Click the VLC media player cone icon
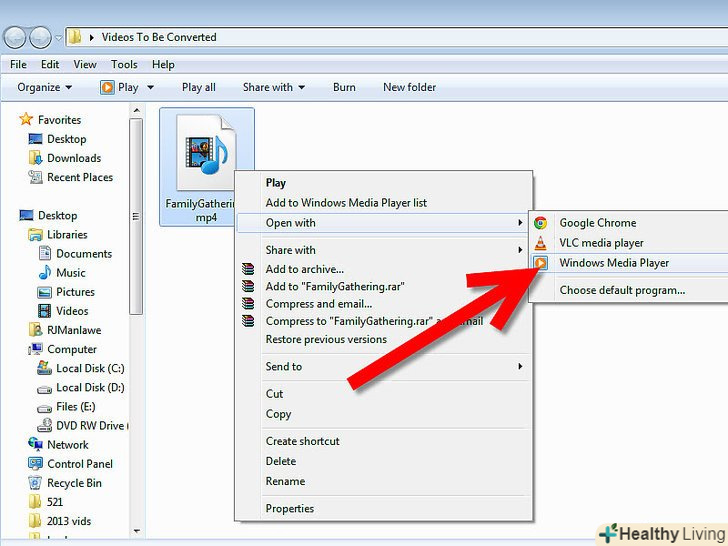728x546 pixels. pyautogui.click(x=541, y=243)
